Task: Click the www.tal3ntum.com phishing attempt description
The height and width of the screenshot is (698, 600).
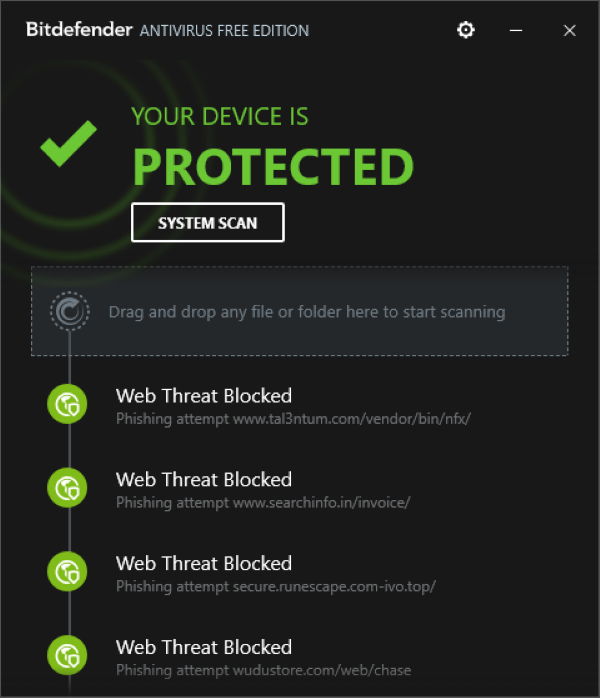Action: pos(293,419)
